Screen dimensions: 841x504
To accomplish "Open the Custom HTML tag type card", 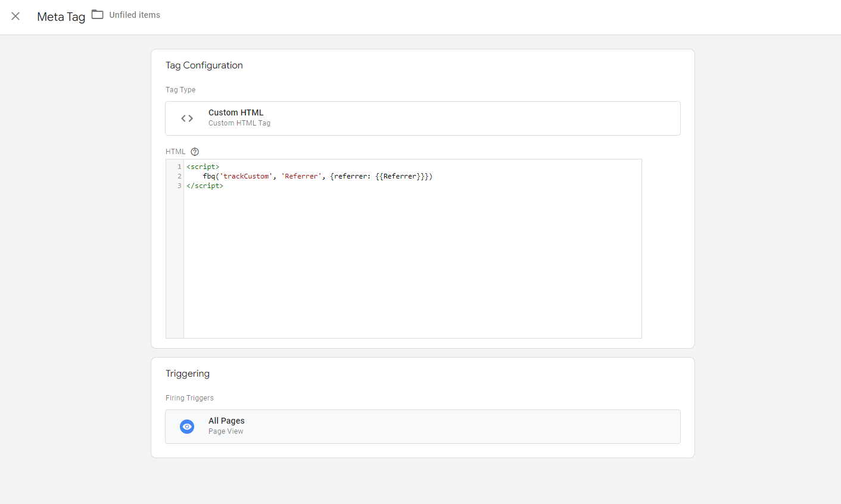I will [423, 118].
